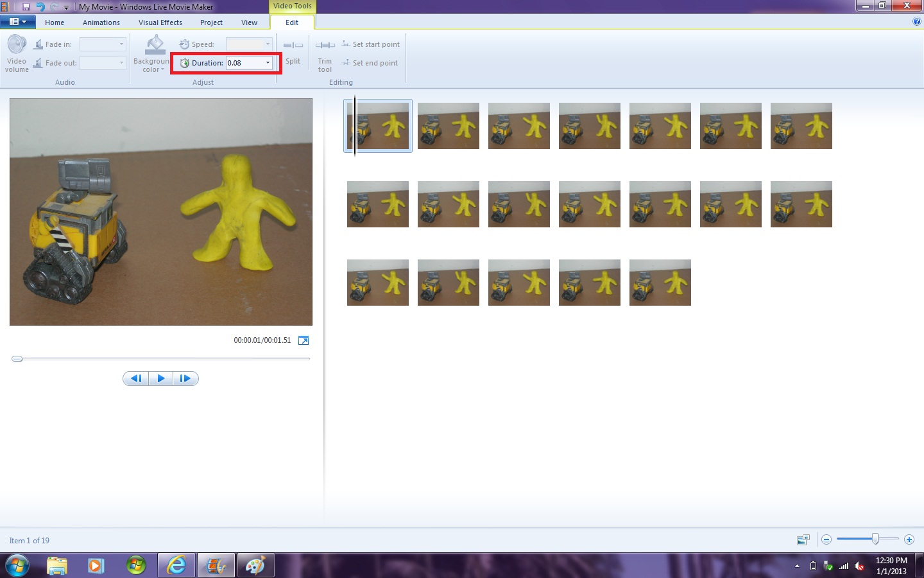The height and width of the screenshot is (578, 924).
Task: Switch to the Animations tab
Action: coord(101,22)
